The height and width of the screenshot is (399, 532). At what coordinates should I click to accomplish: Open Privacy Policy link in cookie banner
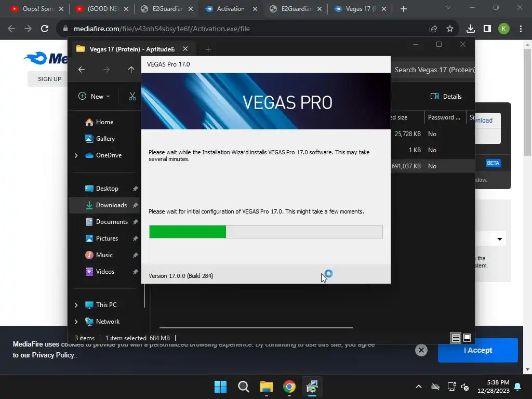tap(54, 355)
